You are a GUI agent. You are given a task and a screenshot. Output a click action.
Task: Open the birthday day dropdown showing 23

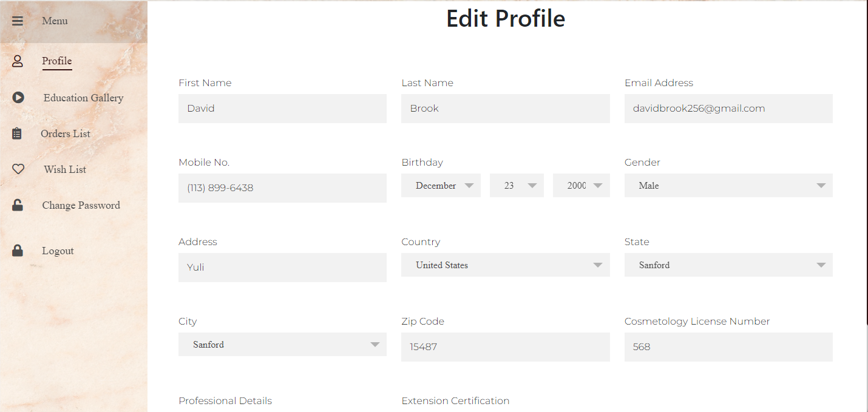pos(516,186)
